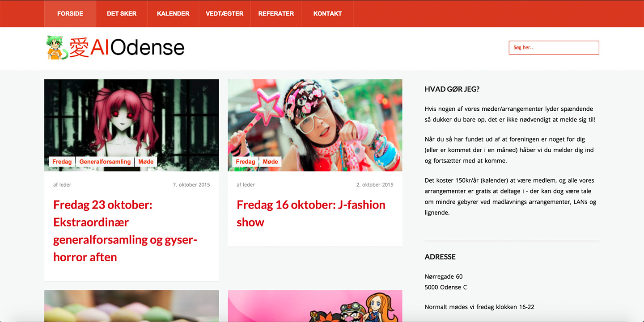Open the KONTAKT page
This screenshot has width=644, height=322.
[327, 14]
